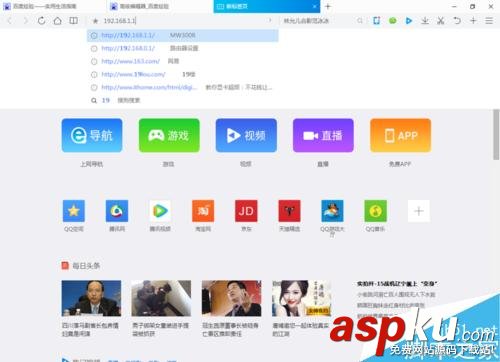Open the red Tmall shortcut icon
The height and width of the screenshot is (362, 500).
[289, 211]
